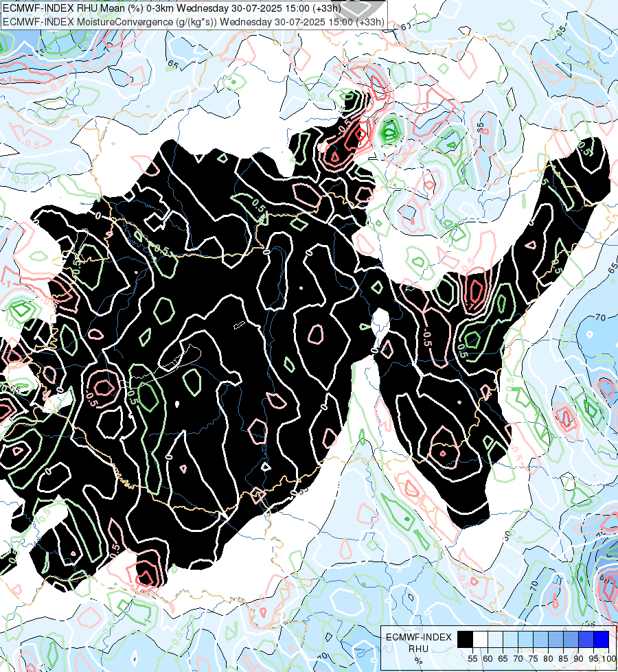Click the legend tick label 85
The height and width of the screenshot is (672, 618).
click(x=563, y=659)
